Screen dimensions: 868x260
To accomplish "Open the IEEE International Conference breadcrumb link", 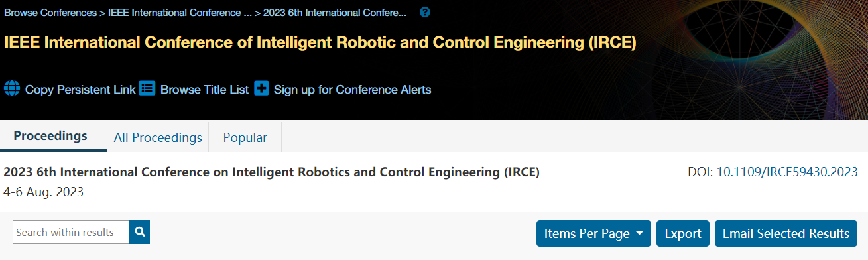I will 180,13.
